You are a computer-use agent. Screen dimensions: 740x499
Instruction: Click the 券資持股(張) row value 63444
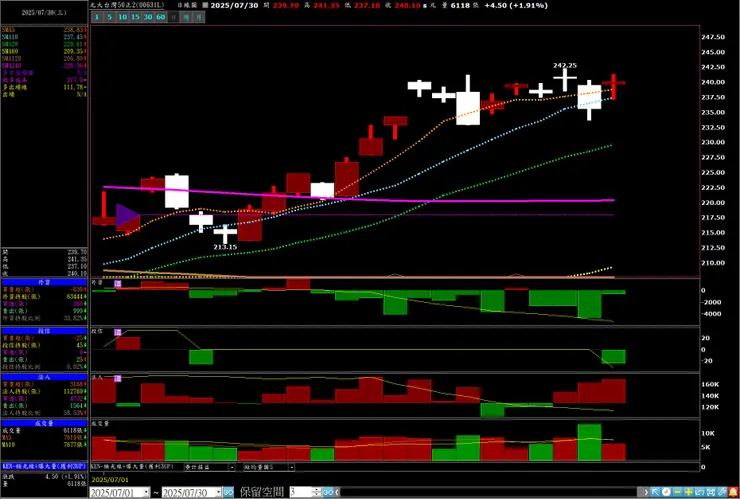76,296
